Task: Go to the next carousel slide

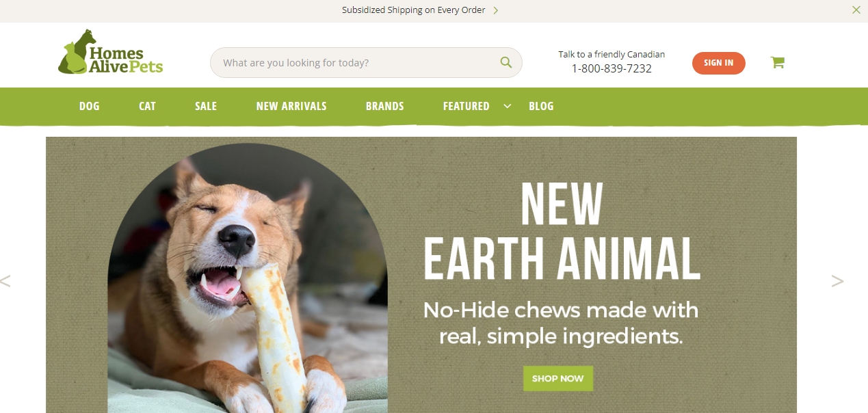Action: pyautogui.click(x=837, y=280)
